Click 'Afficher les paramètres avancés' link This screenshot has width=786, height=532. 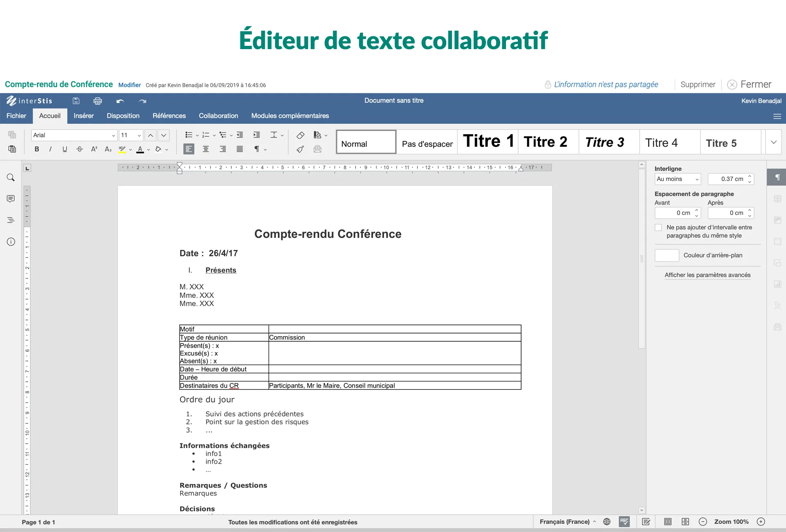pyautogui.click(x=707, y=275)
